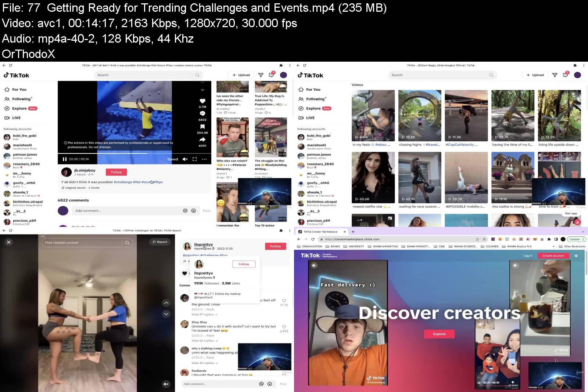
Task: Click the Create account button
Action: (x=553, y=255)
